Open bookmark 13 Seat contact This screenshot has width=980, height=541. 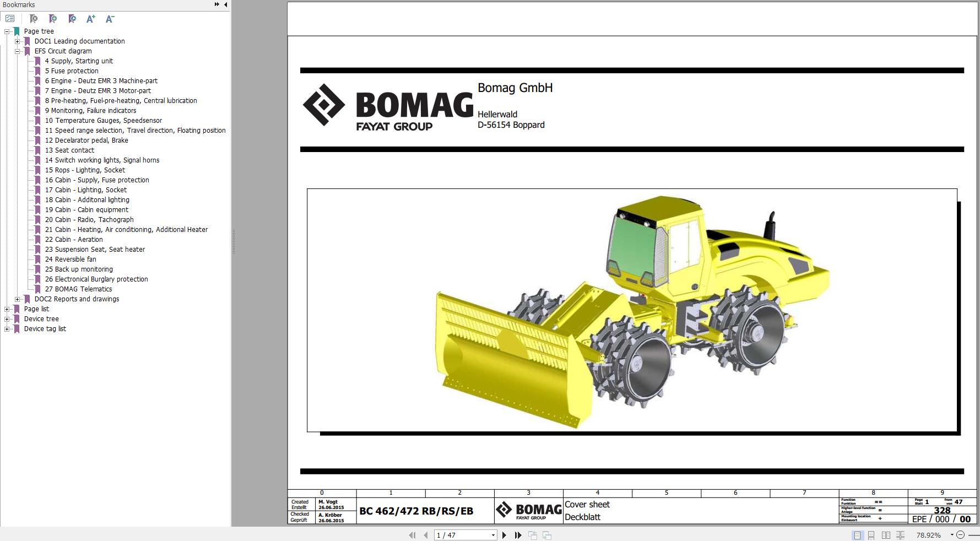69,150
